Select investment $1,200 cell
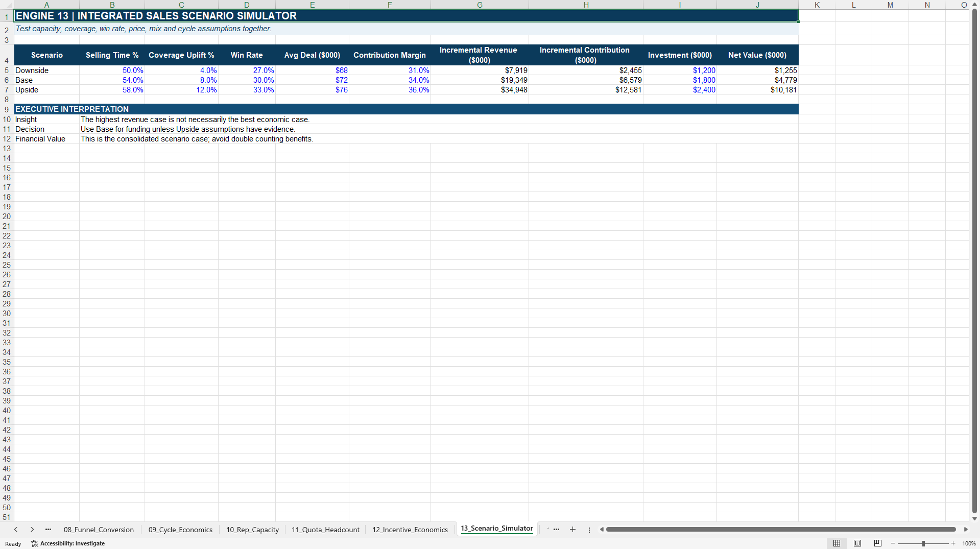 point(680,70)
